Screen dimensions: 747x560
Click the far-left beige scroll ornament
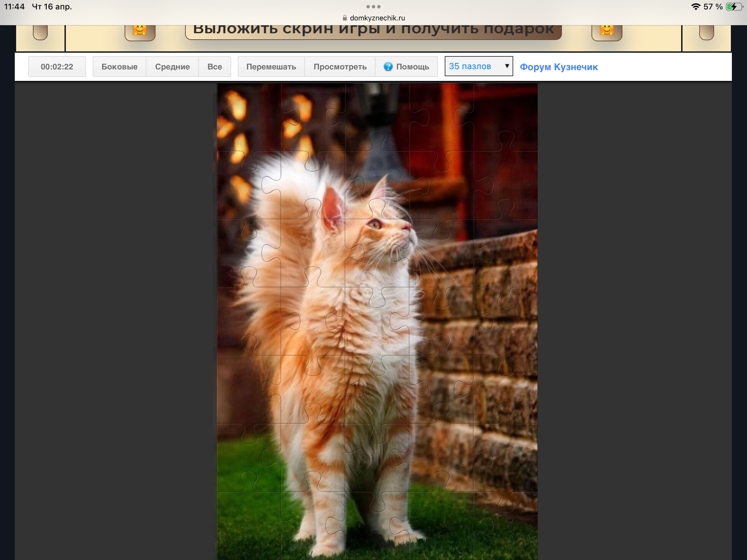pos(40,33)
